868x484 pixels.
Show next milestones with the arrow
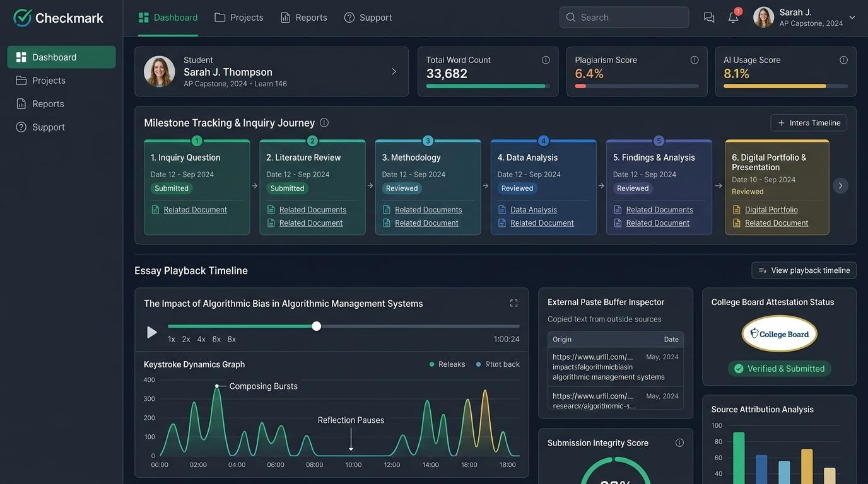[840, 186]
